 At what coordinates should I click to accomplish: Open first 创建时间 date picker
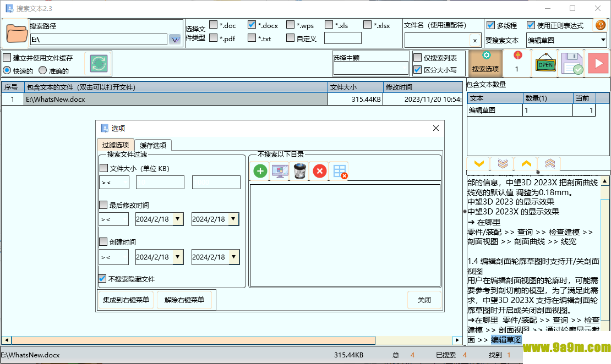point(178,257)
